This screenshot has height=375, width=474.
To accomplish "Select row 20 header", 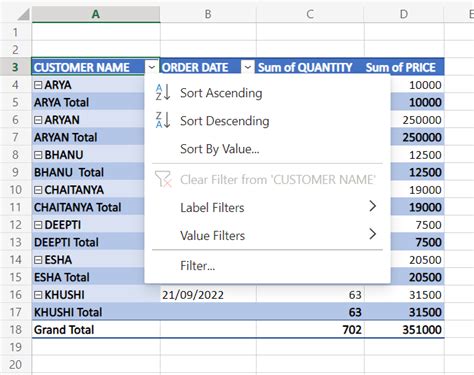I will point(15,365).
